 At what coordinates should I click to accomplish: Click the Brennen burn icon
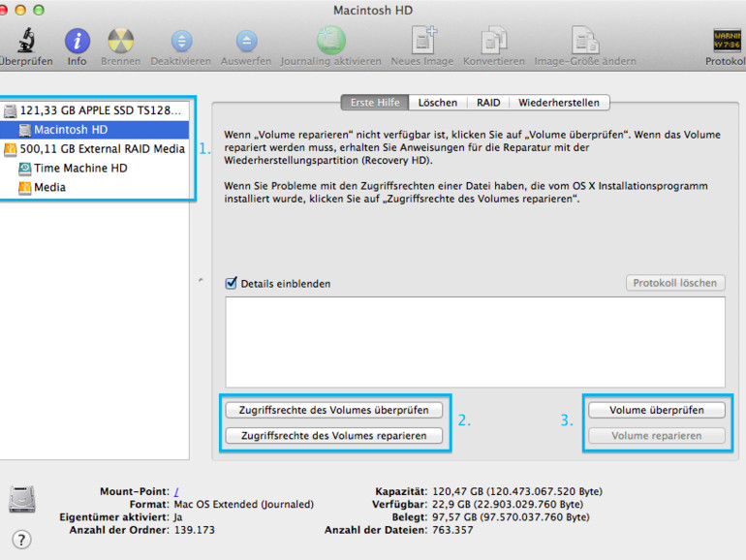click(x=121, y=41)
